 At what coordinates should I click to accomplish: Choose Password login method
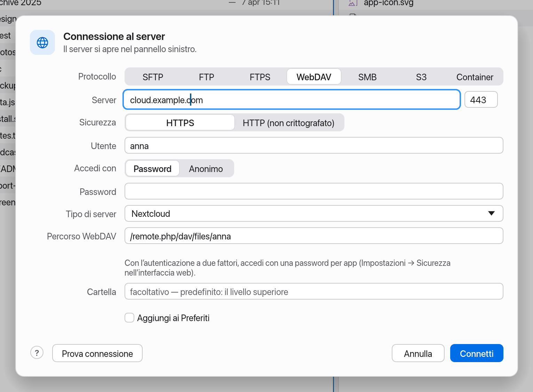tap(152, 169)
